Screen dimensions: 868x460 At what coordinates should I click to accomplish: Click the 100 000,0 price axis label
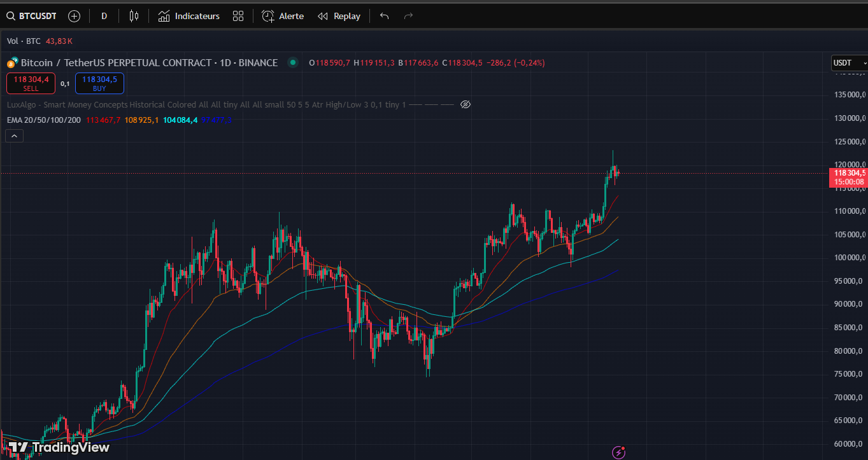[x=850, y=258]
